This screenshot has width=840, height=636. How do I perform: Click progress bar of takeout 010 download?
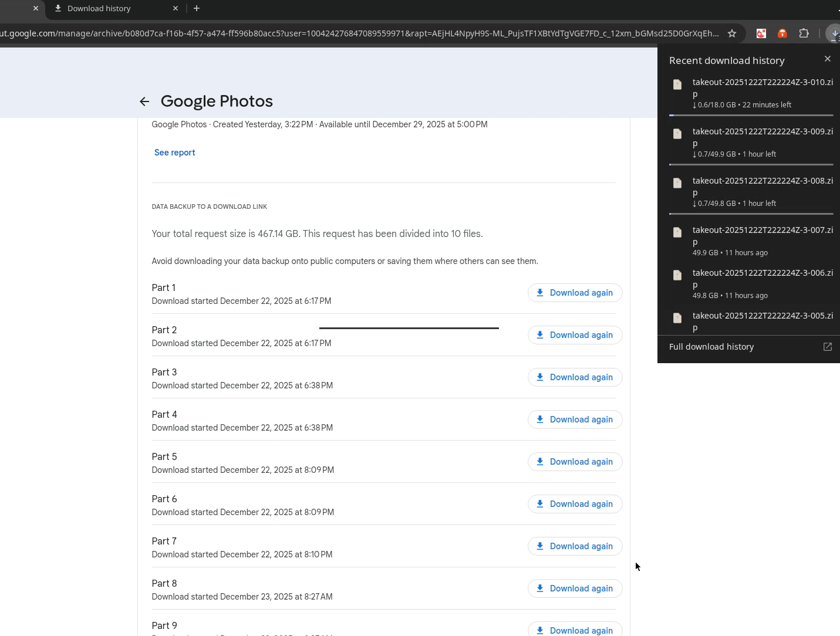751,115
